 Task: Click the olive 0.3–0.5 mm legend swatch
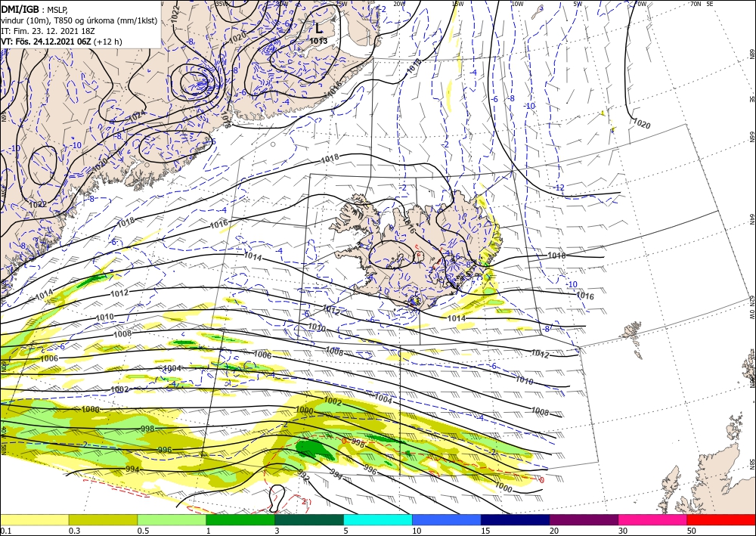pyautogui.click(x=103, y=519)
